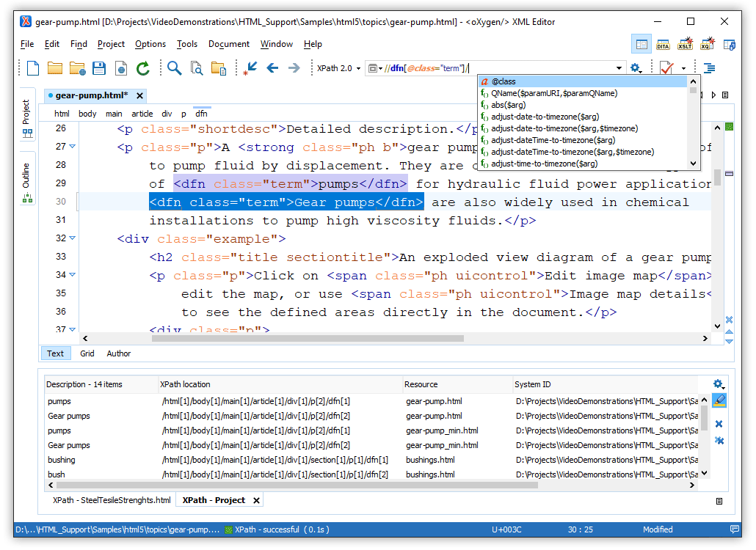The height and width of the screenshot is (550, 756).
Task: Open the validation options dropdown arrow
Action: coord(683,68)
